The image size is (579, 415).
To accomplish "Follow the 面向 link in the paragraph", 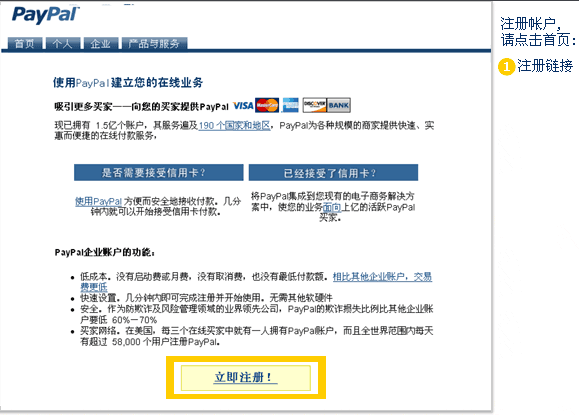I will coord(332,207).
